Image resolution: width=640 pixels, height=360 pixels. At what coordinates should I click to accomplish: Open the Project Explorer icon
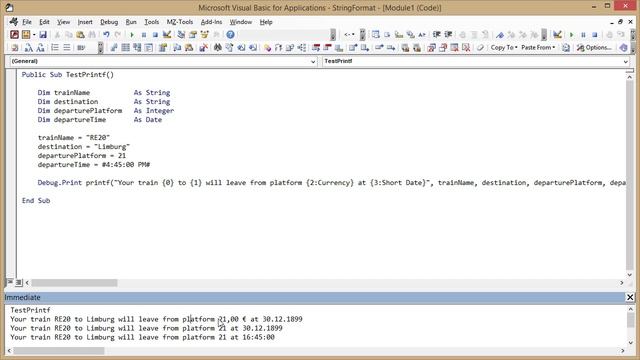coord(181,35)
